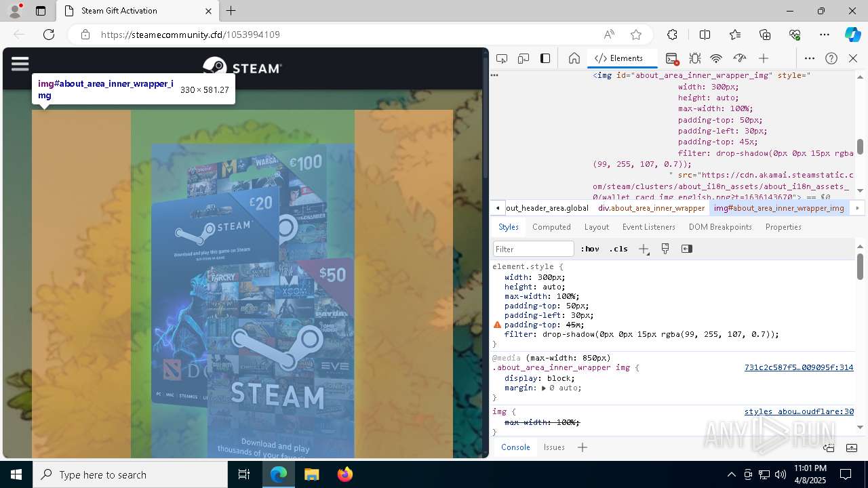
Task: Show hidden system tray icons
Action: [x=731, y=474]
